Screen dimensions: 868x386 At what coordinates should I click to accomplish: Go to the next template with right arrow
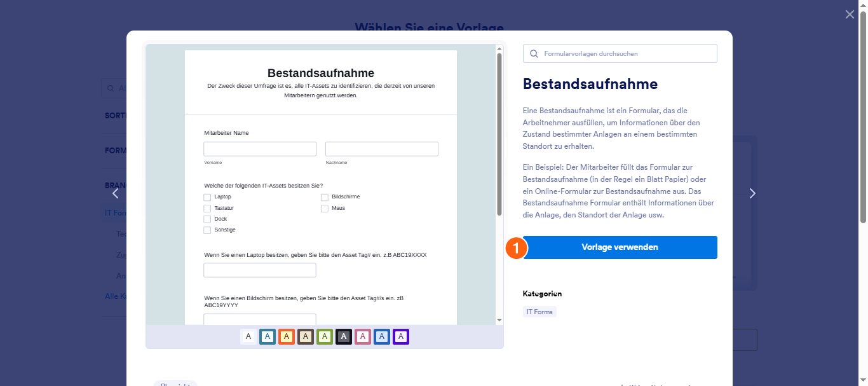tap(752, 193)
